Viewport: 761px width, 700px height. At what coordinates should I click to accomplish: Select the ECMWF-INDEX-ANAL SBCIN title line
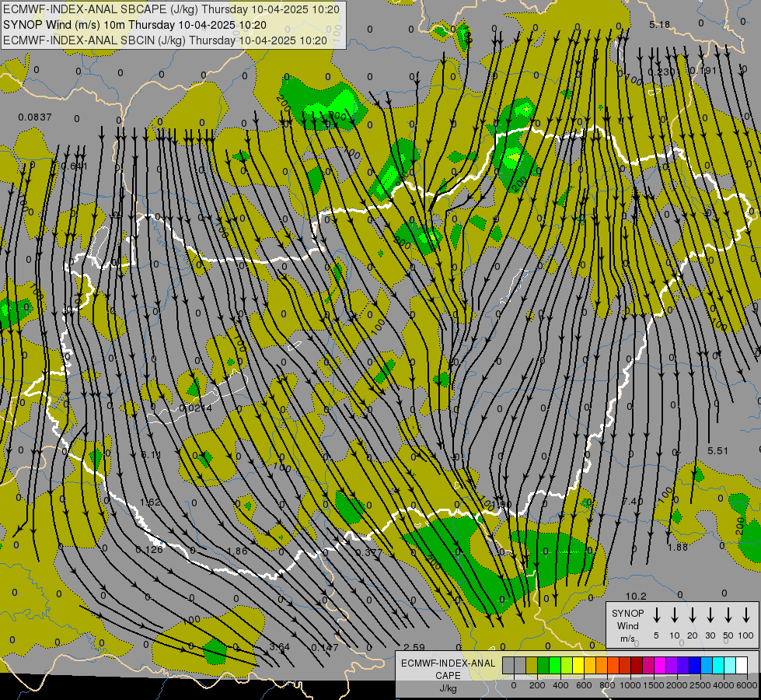[166, 40]
